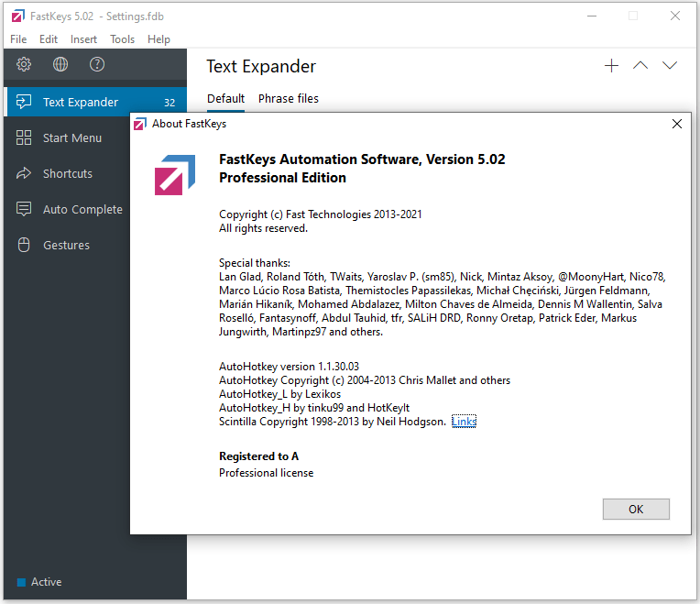Click the 'AutoHotkey_L by Lexikos' line

click(279, 394)
